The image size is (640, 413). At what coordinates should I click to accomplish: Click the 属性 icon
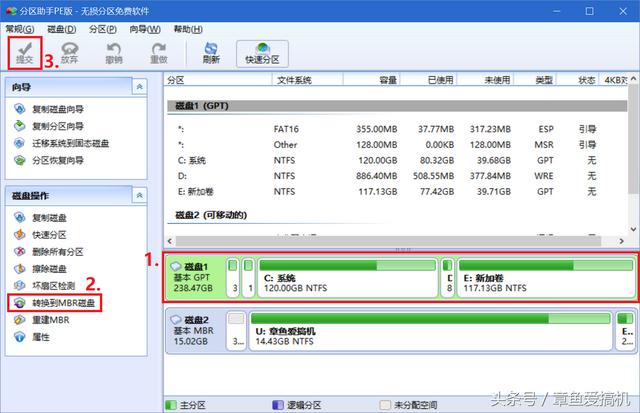point(20,337)
